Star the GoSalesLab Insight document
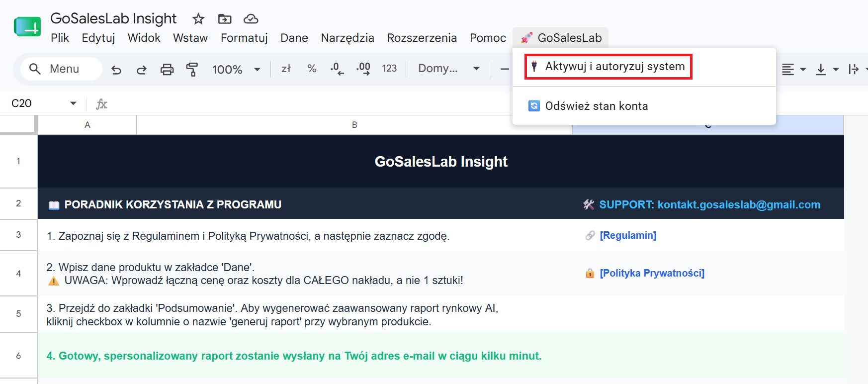The width and height of the screenshot is (868, 384). click(198, 19)
